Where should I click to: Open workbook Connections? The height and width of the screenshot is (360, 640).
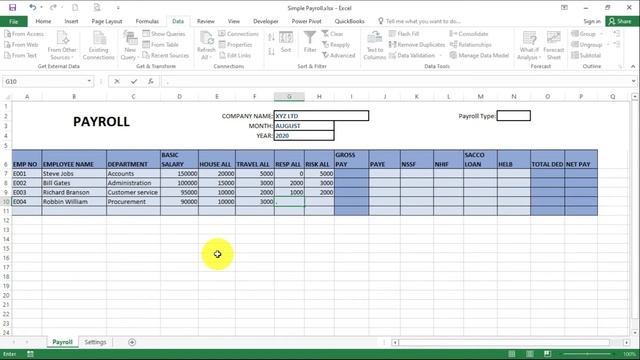(x=238, y=34)
